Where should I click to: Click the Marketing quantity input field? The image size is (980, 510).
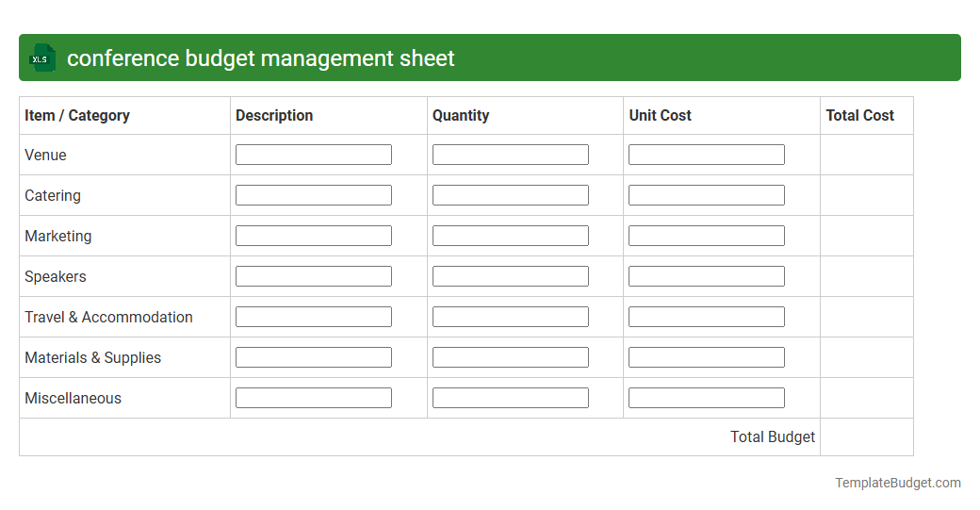[511, 236]
